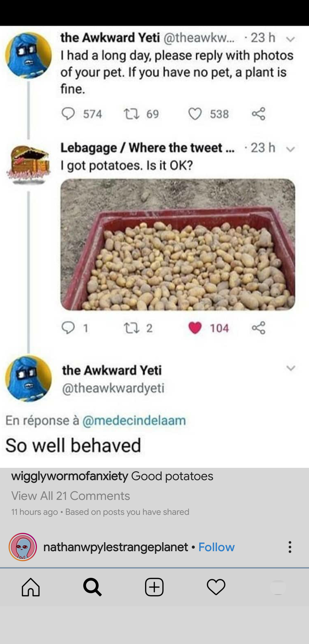Expand chevron on Lebagage tweet

290,149
